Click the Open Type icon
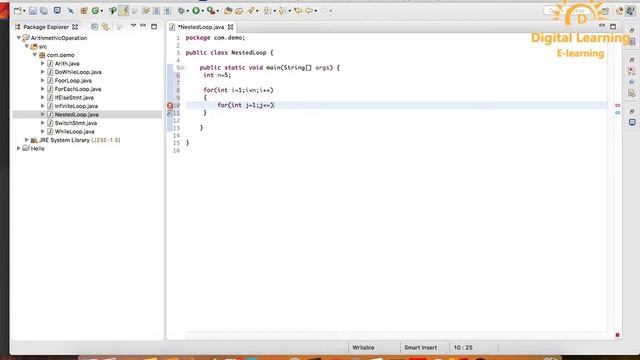 coord(112,11)
